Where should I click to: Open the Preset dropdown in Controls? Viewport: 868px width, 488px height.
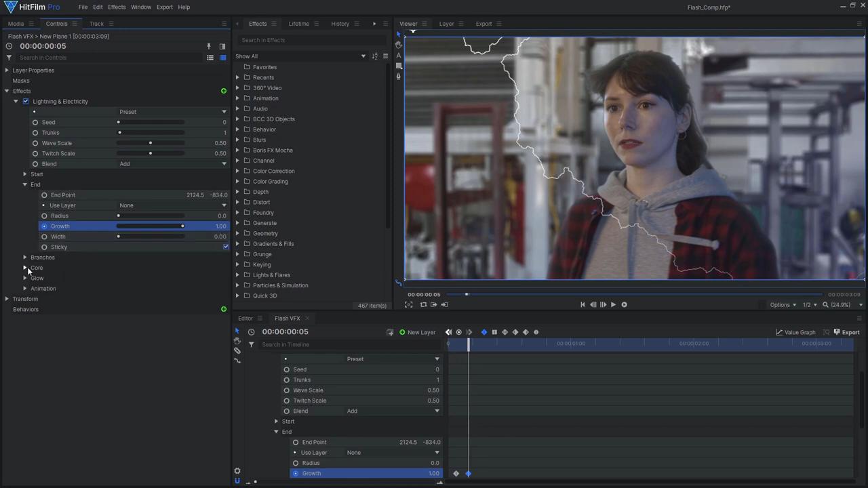click(172, 112)
